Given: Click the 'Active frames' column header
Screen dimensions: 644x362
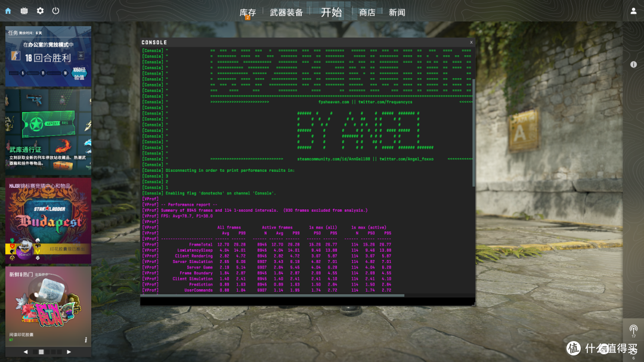Looking at the screenshot, I should [x=277, y=227].
